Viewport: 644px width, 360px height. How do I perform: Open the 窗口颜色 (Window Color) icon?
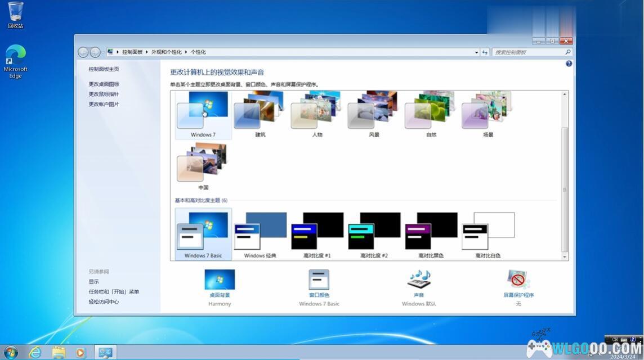point(319,280)
